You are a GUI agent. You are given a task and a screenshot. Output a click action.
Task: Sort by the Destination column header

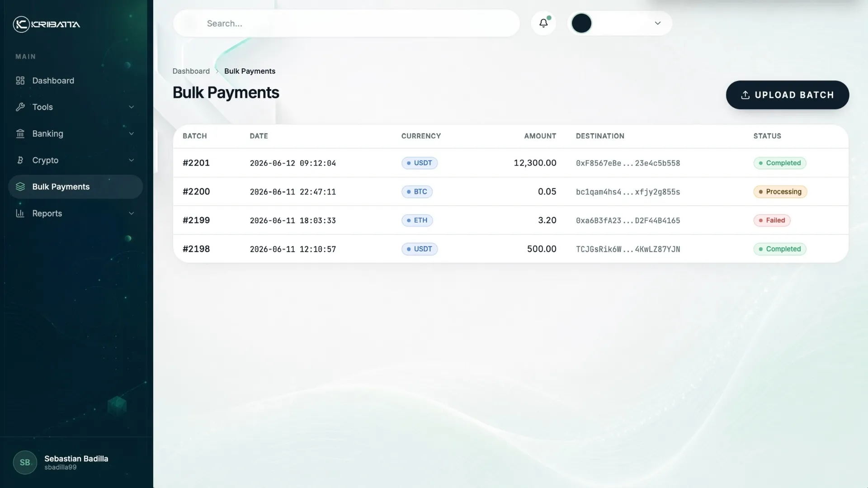(x=600, y=136)
